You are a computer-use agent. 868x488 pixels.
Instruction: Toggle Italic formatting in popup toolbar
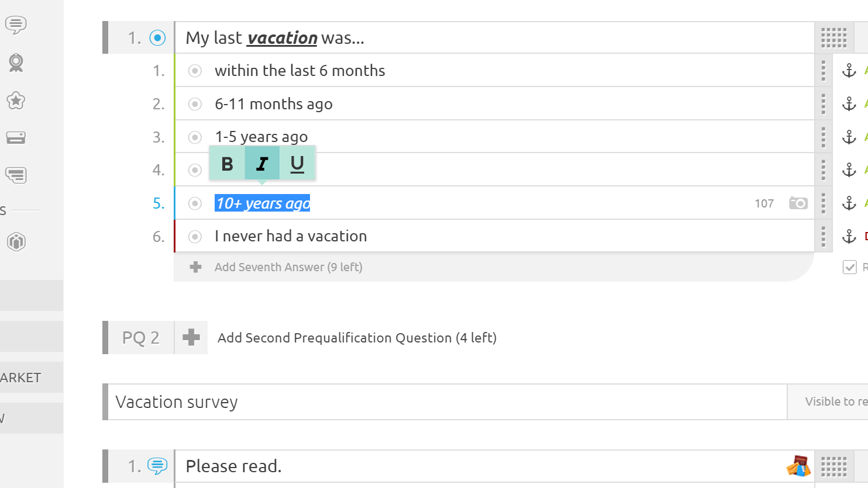(x=262, y=164)
